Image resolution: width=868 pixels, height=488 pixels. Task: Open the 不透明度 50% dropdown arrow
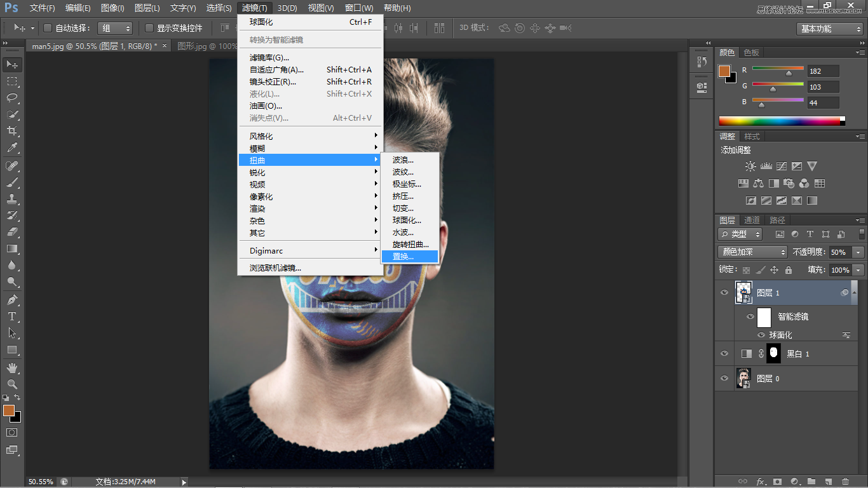(858, 252)
